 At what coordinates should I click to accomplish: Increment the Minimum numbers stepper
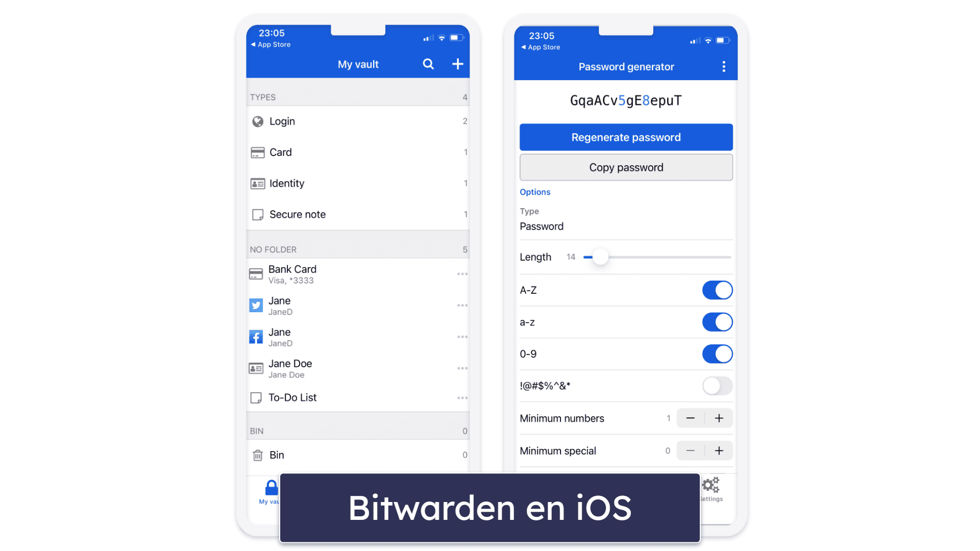719,418
